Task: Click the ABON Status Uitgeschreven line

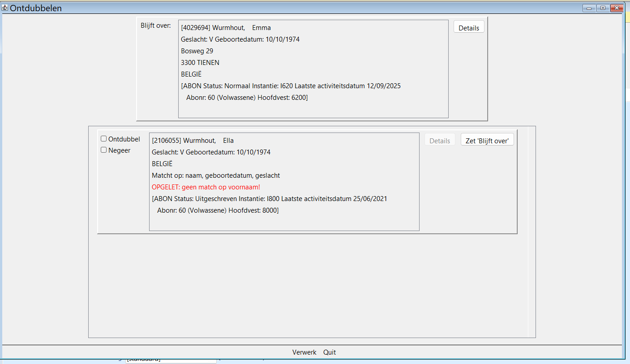Action: [269, 199]
